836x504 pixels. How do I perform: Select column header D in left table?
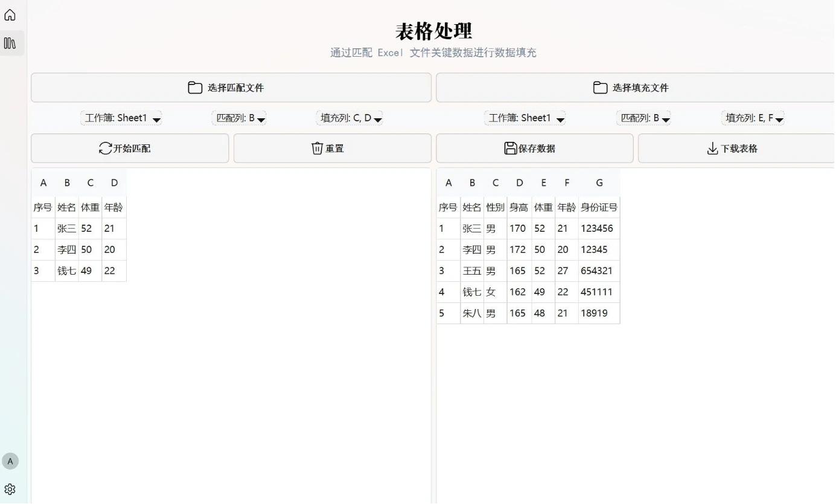(x=114, y=183)
